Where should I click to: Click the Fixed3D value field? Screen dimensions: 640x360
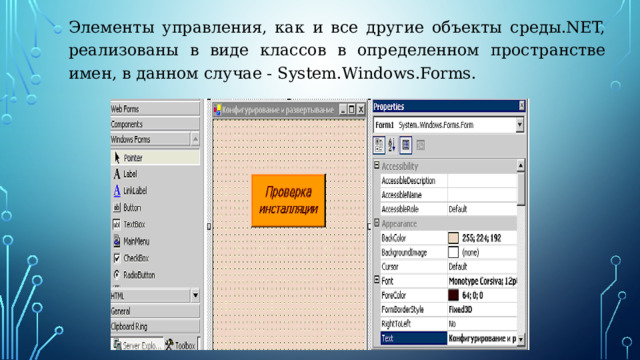coord(482,309)
